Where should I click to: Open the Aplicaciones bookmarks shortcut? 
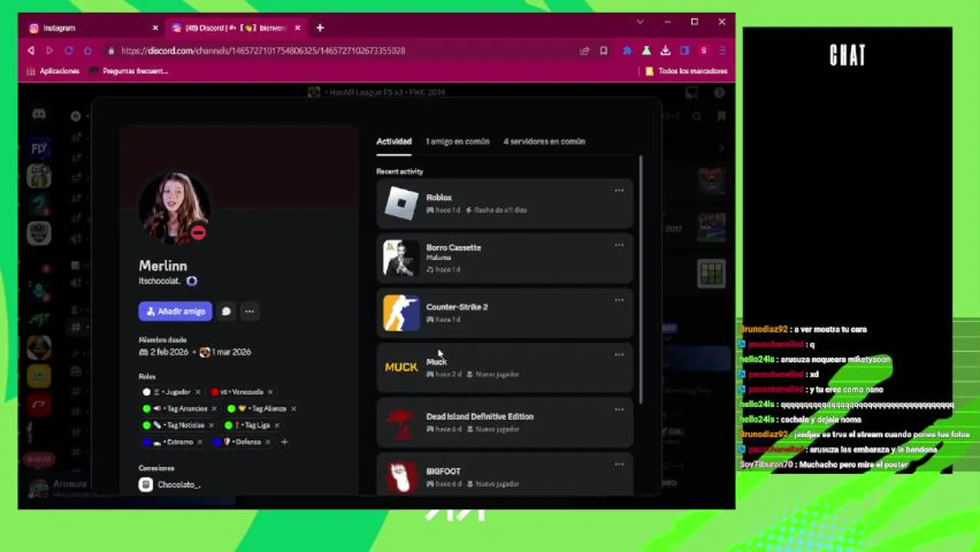coord(54,71)
